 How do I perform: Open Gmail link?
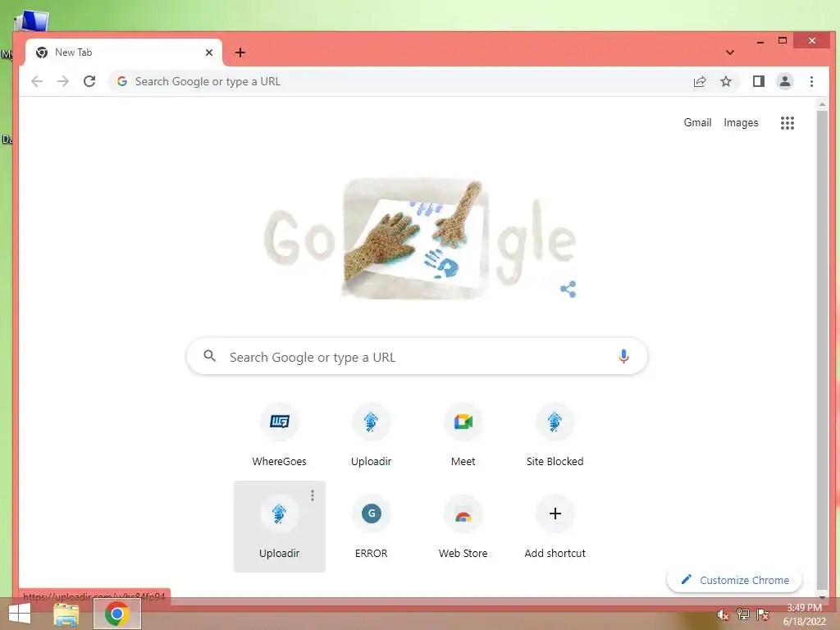point(697,123)
